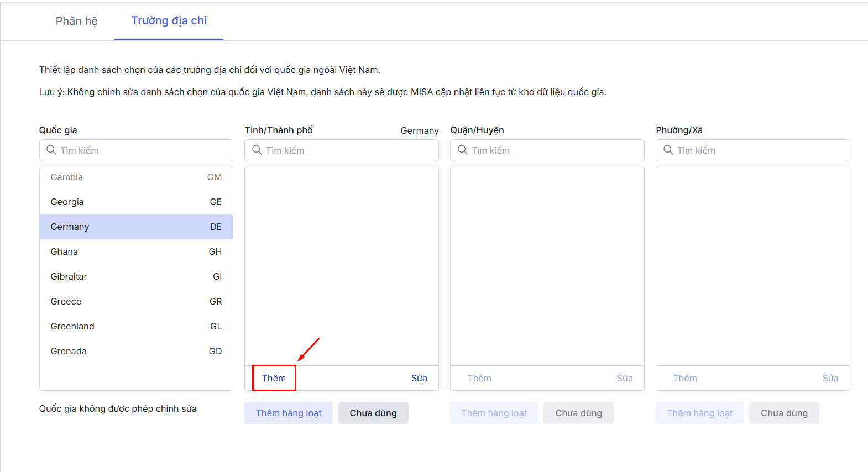Click Chưa dùng for Phường/Xã
The image size is (868, 472).
tap(785, 413)
